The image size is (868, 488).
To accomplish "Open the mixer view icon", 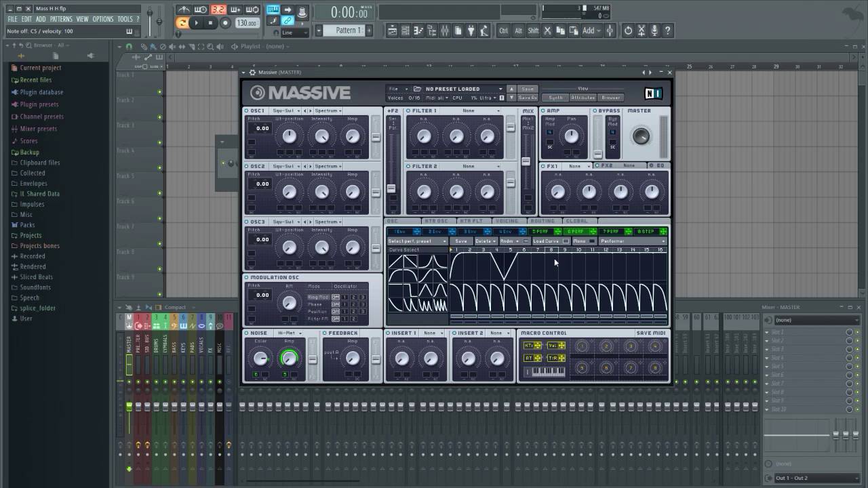I will (x=445, y=30).
